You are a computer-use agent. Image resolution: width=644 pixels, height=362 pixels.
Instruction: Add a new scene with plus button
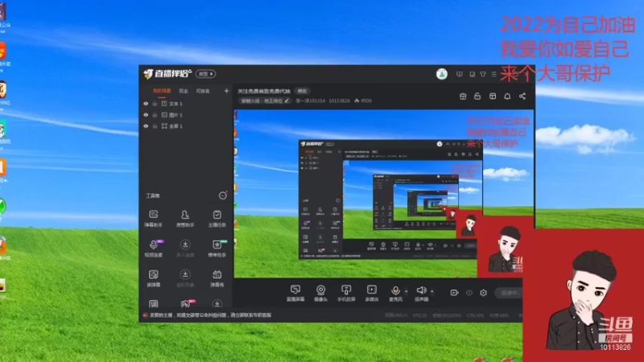(226, 91)
